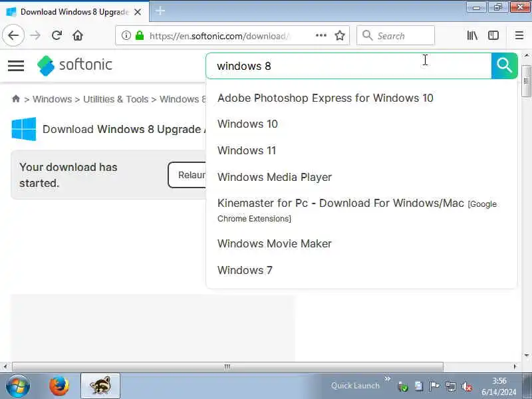Image resolution: width=532 pixels, height=399 pixels.
Task: Click the breadcrumb home icon
Action: (x=15, y=98)
